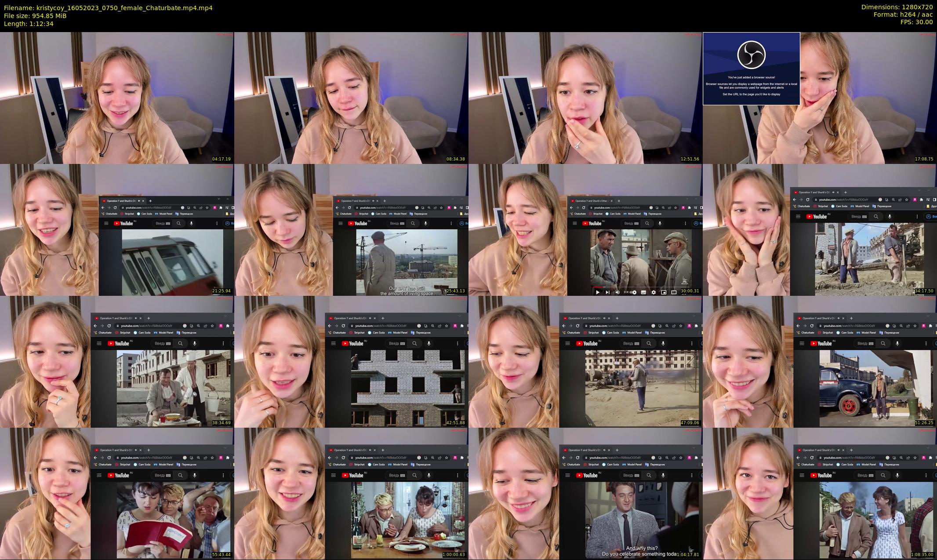
Task: Click the next-video button in the 30:00.31 player
Action: [x=607, y=292]
